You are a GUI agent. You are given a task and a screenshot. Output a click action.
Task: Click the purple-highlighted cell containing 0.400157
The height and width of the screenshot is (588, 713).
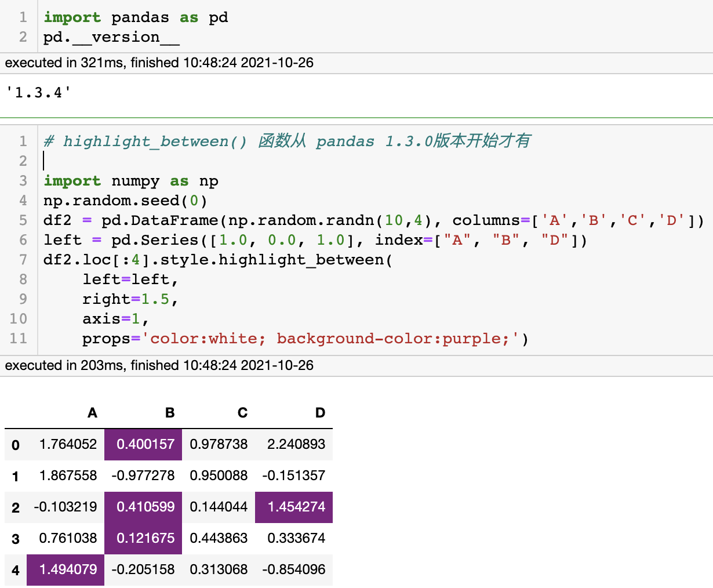coord(143,444)
